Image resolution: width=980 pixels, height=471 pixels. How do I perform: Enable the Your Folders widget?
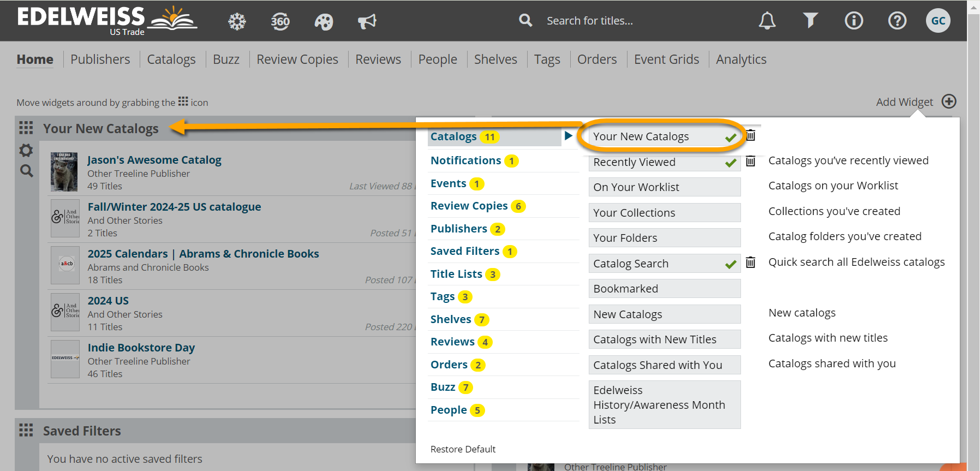pyautogui.click(x=664, y=238)
